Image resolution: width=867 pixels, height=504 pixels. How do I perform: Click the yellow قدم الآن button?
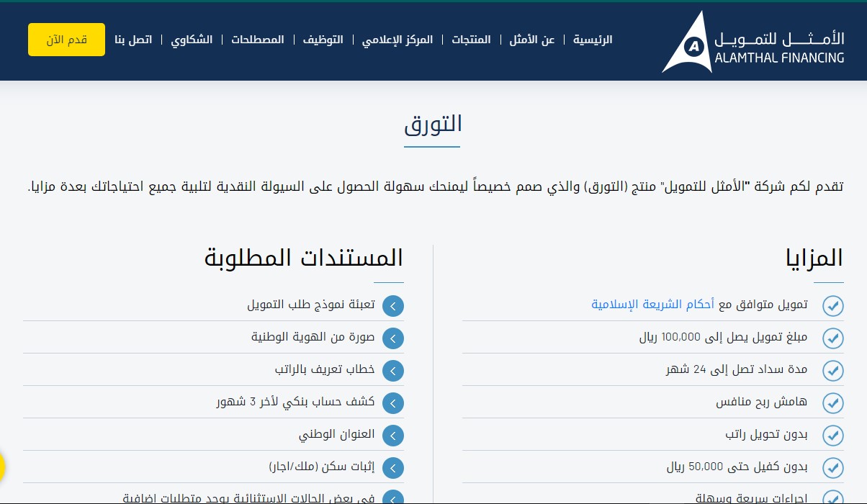[x=66, y=40]
